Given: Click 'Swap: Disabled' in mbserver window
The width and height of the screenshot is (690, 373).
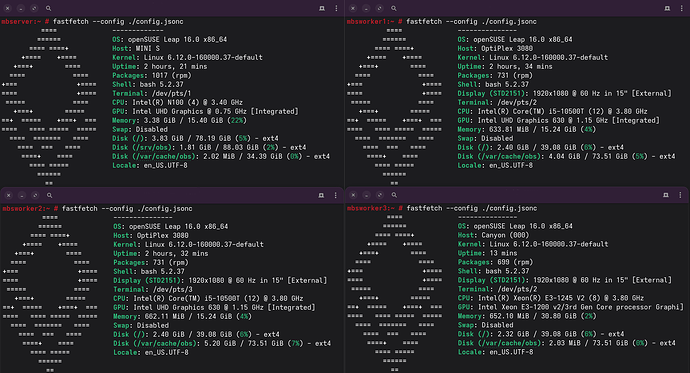Looking at the screenshot, I should tap(140, 130).
